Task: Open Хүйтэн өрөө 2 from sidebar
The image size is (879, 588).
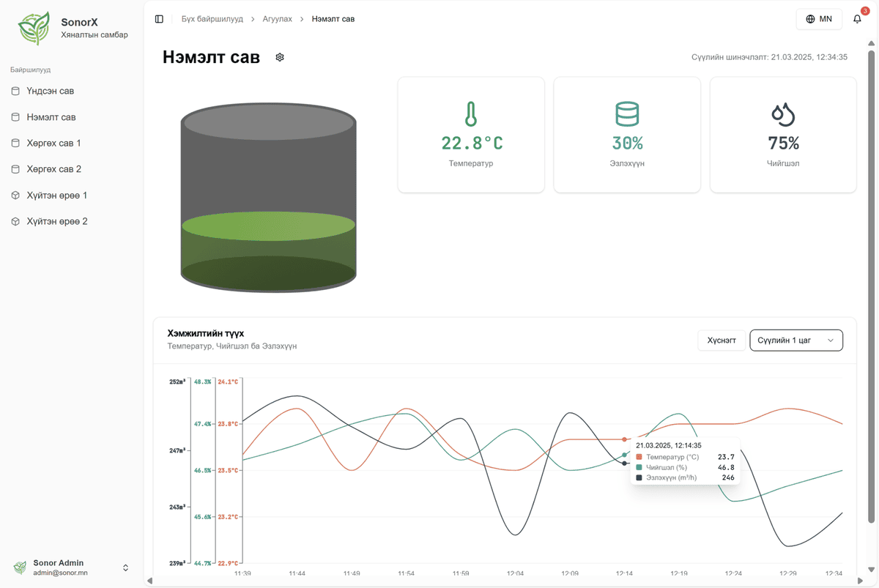Action: [56, 221]
